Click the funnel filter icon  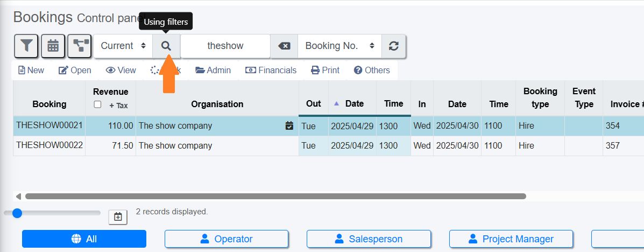click(26, 46)
